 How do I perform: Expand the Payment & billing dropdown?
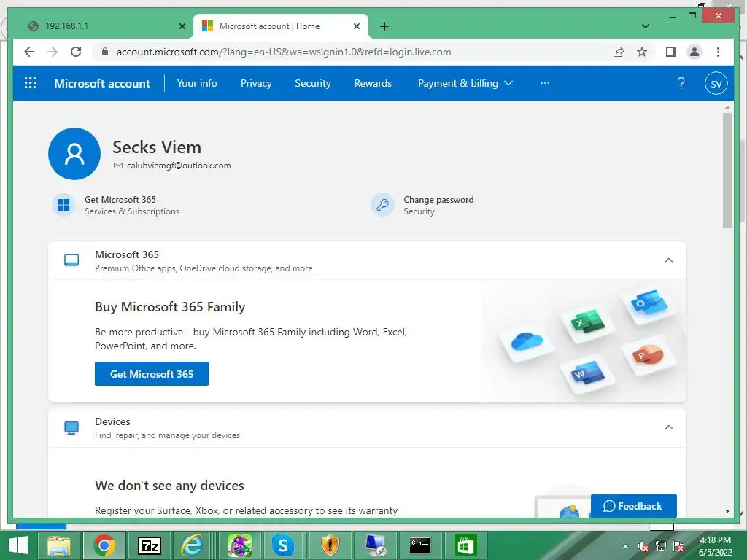465,83
